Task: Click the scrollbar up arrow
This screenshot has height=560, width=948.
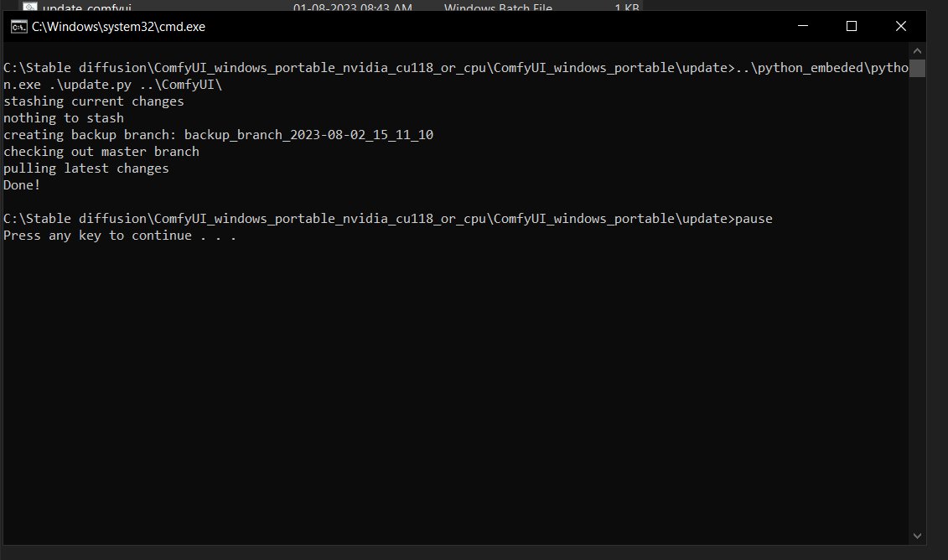Action: pos(917,49)
